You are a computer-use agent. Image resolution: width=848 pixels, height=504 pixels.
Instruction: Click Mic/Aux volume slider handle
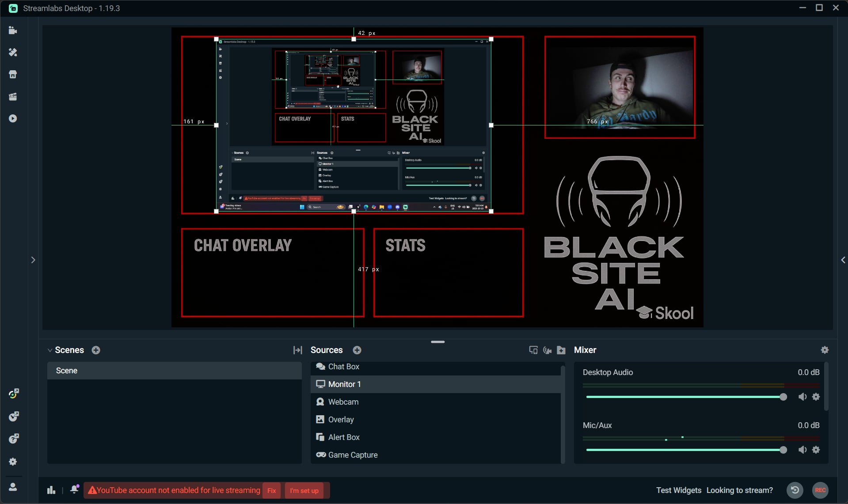tap(783, 450)
